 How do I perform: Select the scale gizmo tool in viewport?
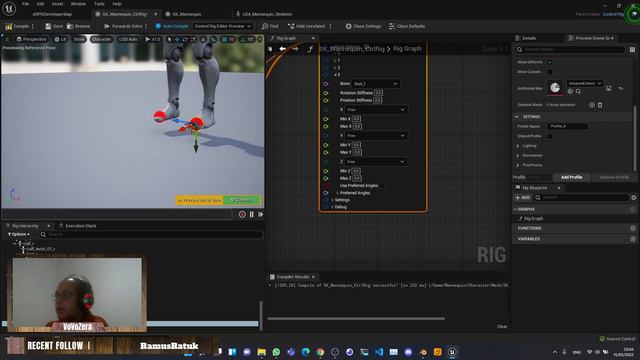193,39
